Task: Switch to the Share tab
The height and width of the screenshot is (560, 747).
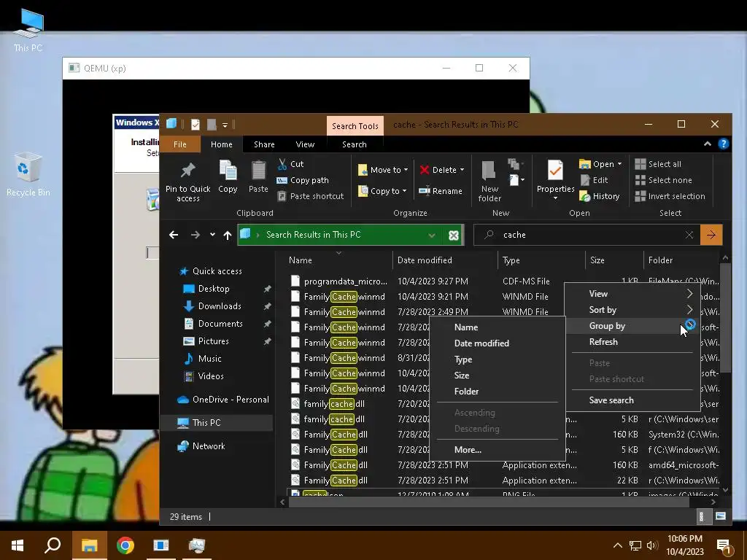Action: [264, 144]
